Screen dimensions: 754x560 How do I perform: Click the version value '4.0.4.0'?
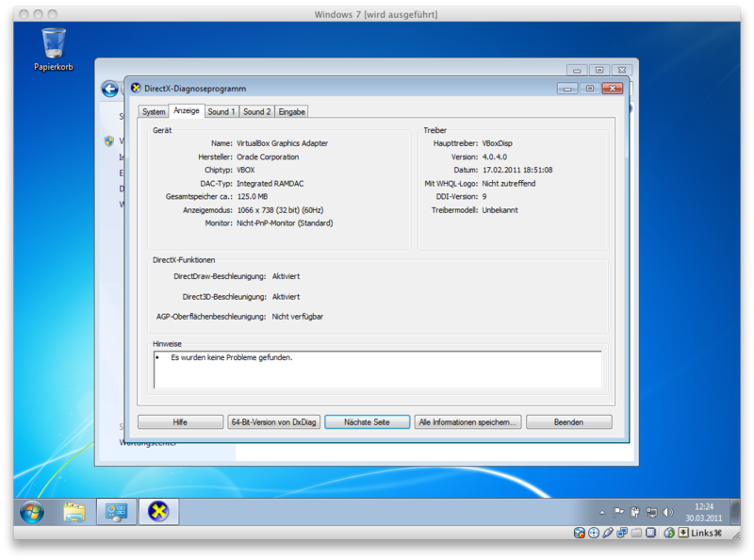[494, 156]
